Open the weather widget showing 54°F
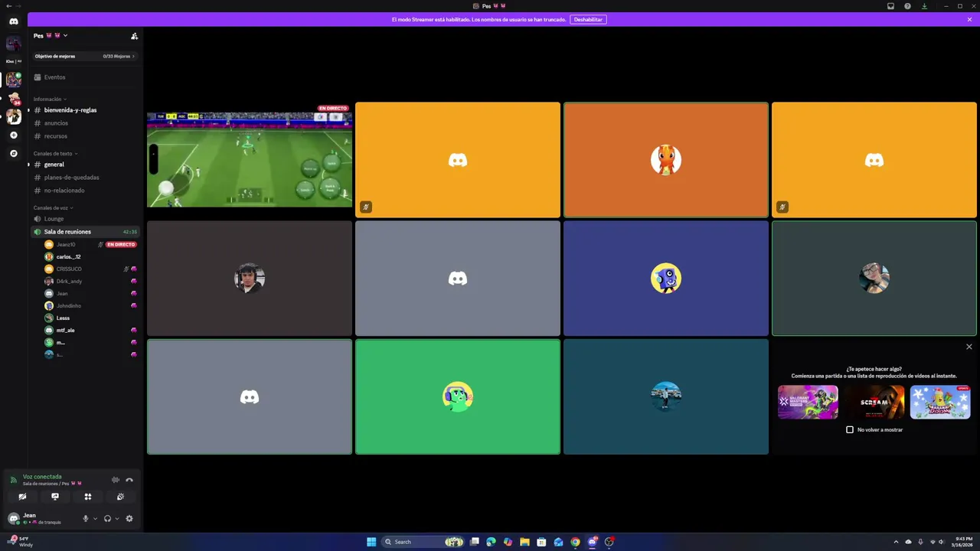The height and width of the screenshot is (551, 980). coord(21,542)
